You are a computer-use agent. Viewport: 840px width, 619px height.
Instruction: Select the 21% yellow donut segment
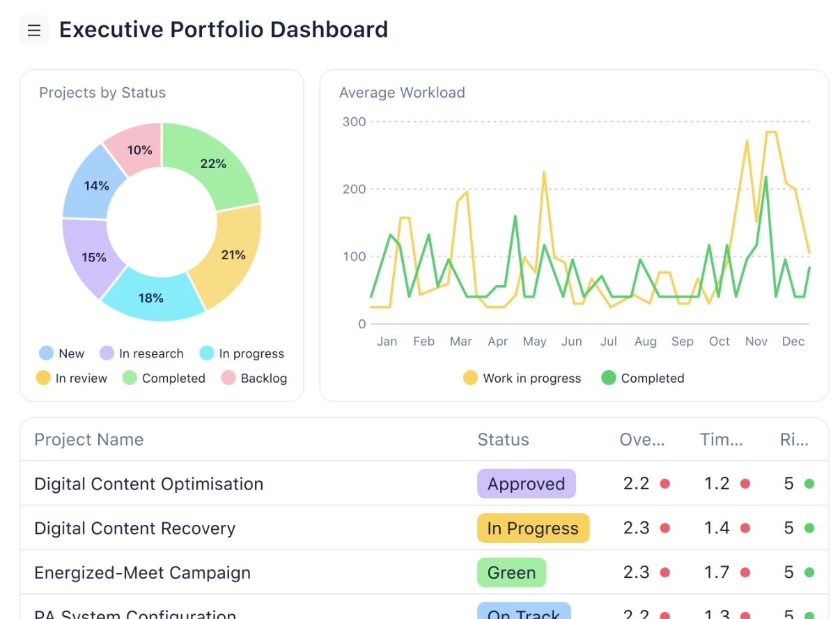[x=233, y=255]
